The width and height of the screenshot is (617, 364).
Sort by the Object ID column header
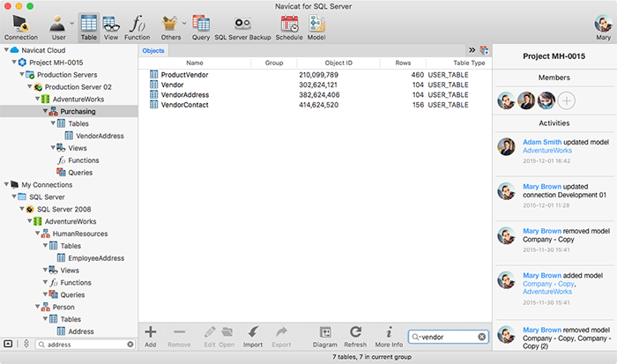(x=338, y=63)
